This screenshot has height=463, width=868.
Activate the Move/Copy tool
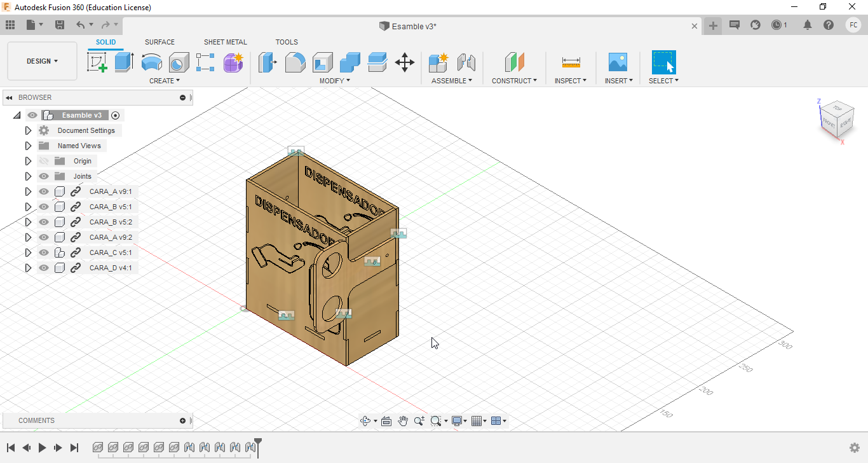[x=405, y=62]
